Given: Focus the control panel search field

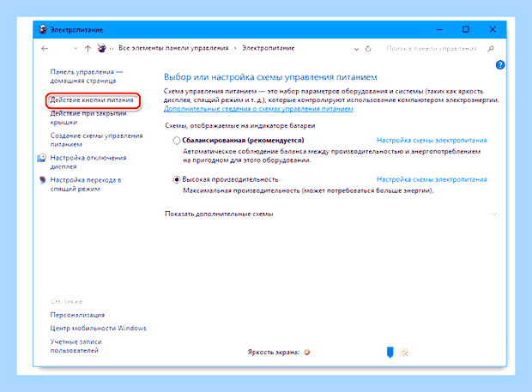Looking at the screenshot, I should click(432, 49).
